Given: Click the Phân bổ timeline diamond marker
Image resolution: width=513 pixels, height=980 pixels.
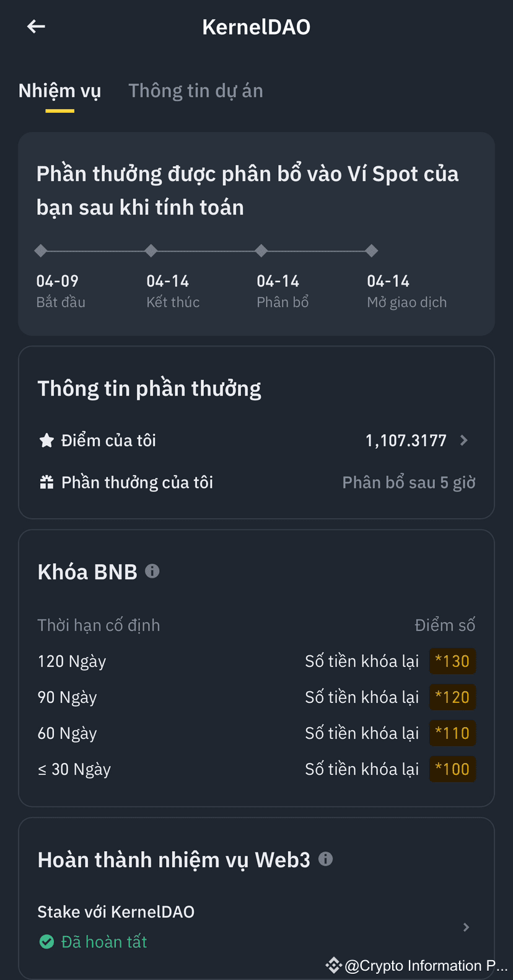Looking at the screenshot, I should pos(261,250).
